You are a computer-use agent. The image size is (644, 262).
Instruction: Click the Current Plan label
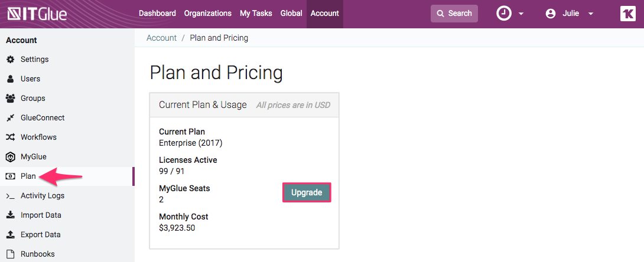[182, 132]
